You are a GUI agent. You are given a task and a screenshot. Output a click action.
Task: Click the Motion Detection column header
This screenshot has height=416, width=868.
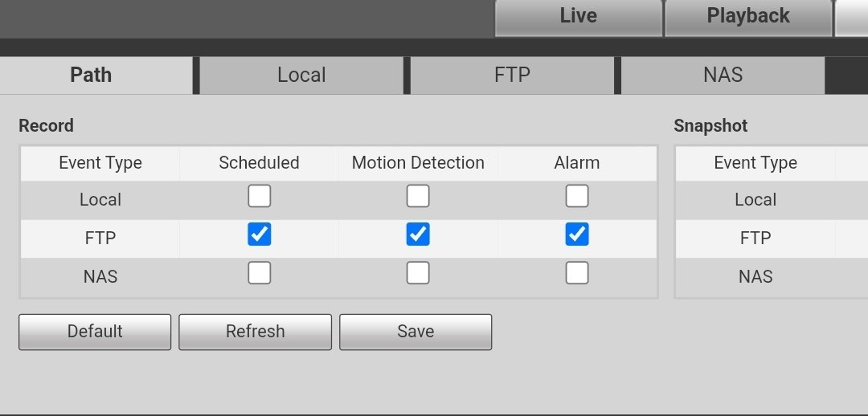coord(418,163)
